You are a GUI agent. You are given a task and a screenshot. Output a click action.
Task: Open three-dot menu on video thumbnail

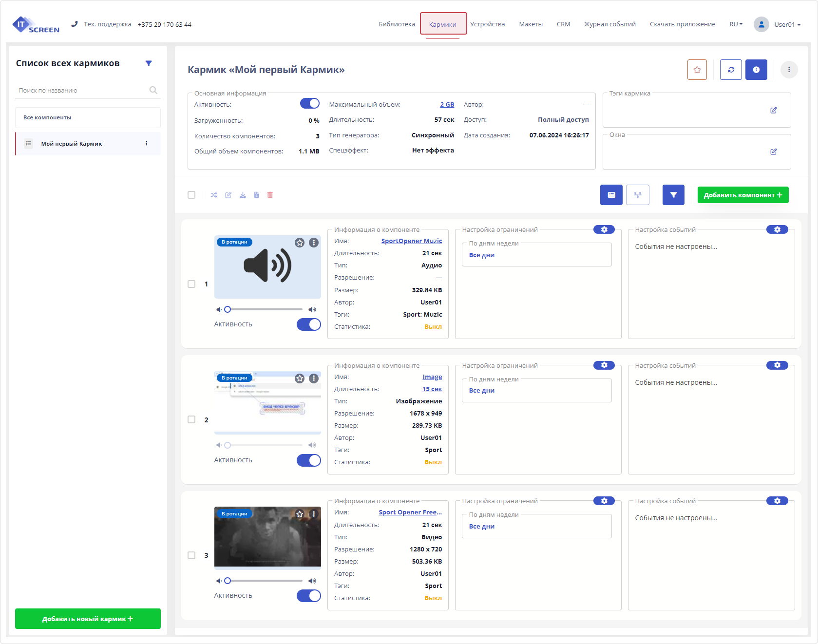coord(314,514)
